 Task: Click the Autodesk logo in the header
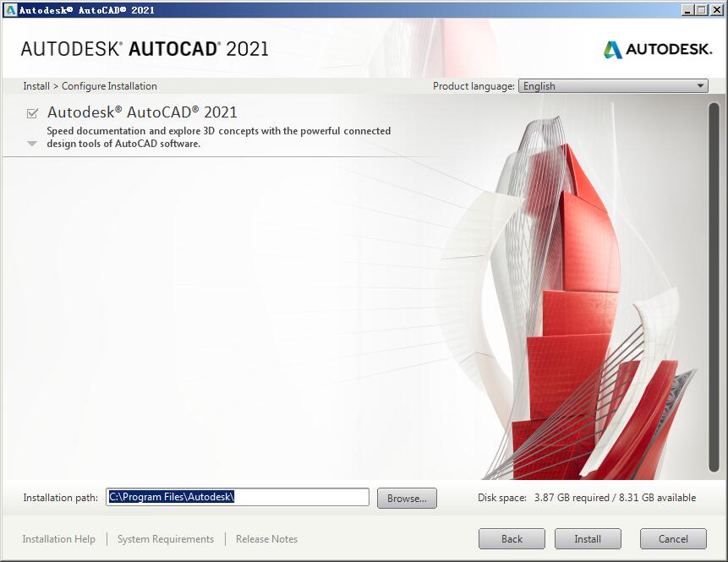coord(658,49)
